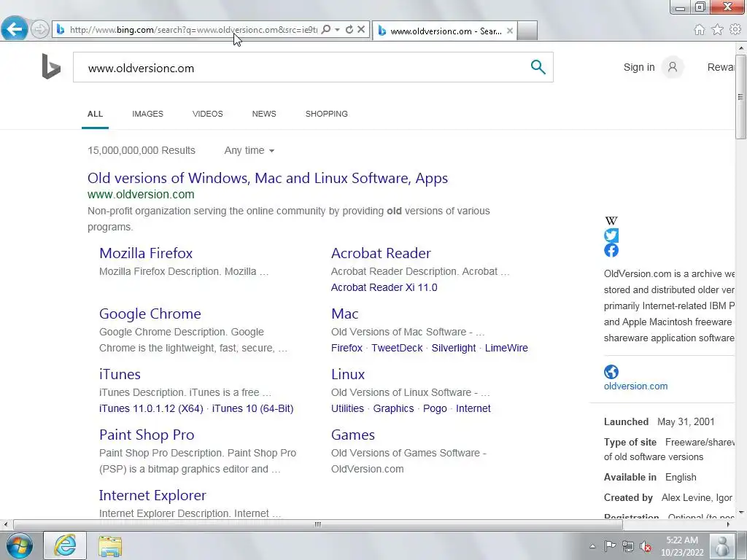
Task: Switch to the SHOPPING tab
Action: click(x=326, y=114)
